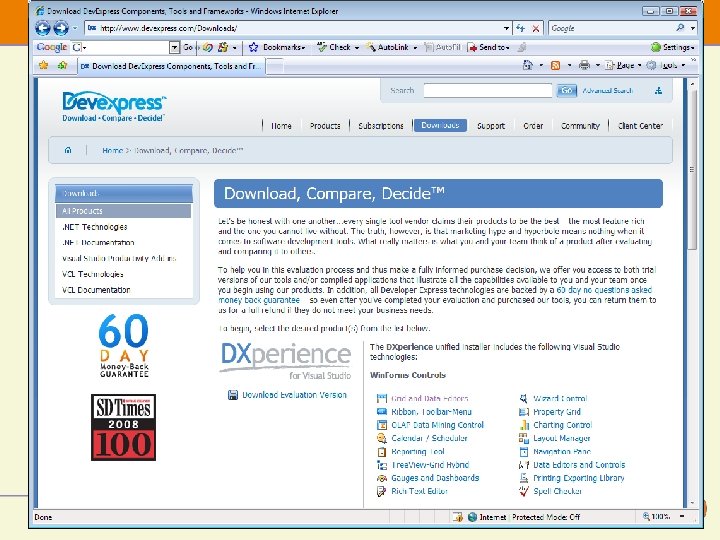Click the Google search box at top right
720x540 pixels.
[612, 28]
